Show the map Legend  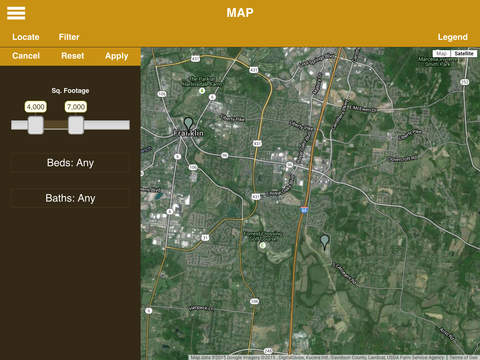pyautogui.click(x=453, y=37)
